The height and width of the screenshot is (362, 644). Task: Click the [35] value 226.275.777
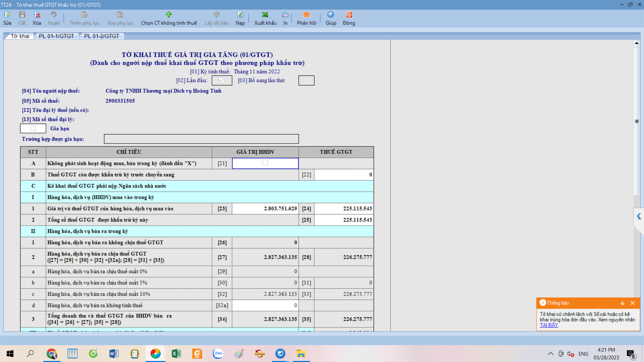pyautogui.click(x=344, y=319)
